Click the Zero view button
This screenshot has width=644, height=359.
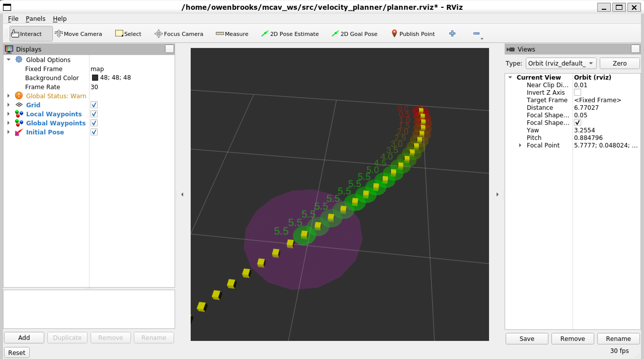coord(619,63)
